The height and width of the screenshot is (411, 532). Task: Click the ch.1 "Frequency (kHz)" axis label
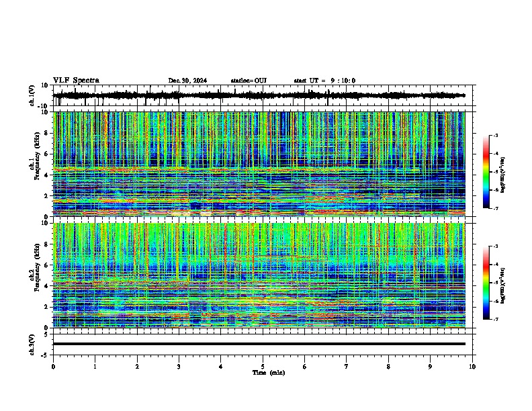37,156
